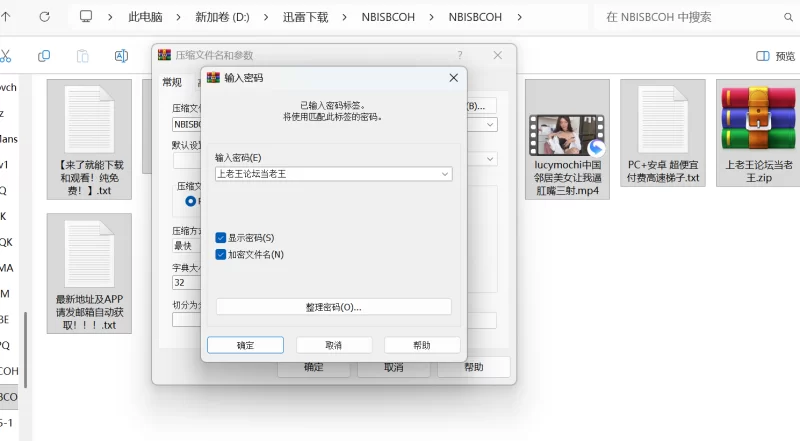Click the Copy icon in the Explorer toolbar
Screen dimensions: 800x441
click(x=44, y=56)
